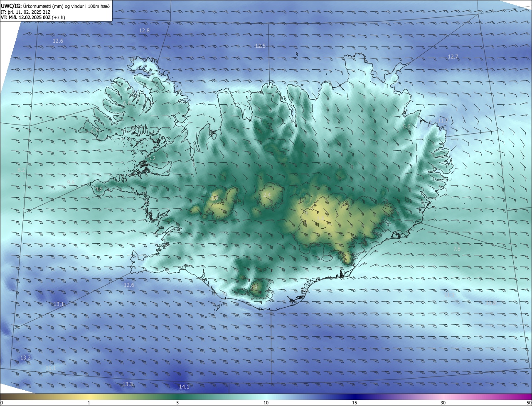Click the 5.2 value label
This screenshot has width=532, height=406.
[x=152, y=158]
